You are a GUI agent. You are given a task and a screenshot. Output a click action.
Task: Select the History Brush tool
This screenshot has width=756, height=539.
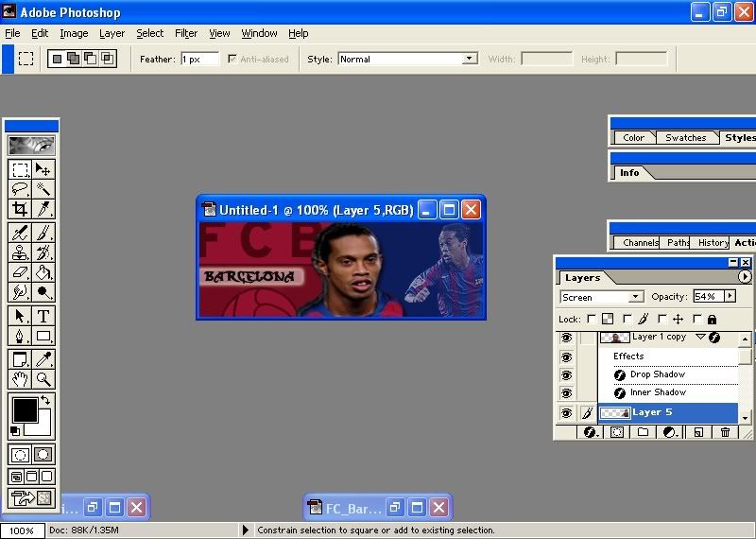tap(43, 252)
